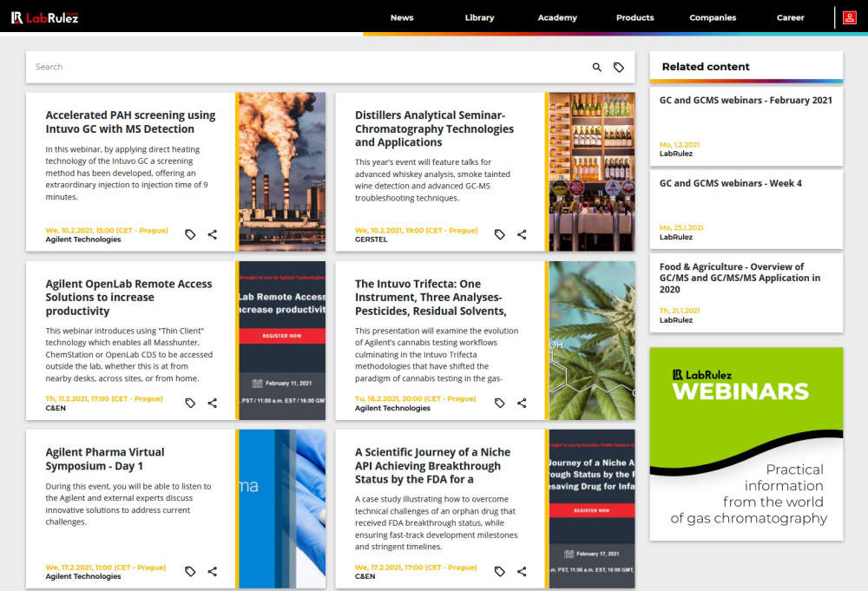Open Agilent OpenLab Remote Access Solutions title
This screenshot has width=868, height=591.
[128, 297]
